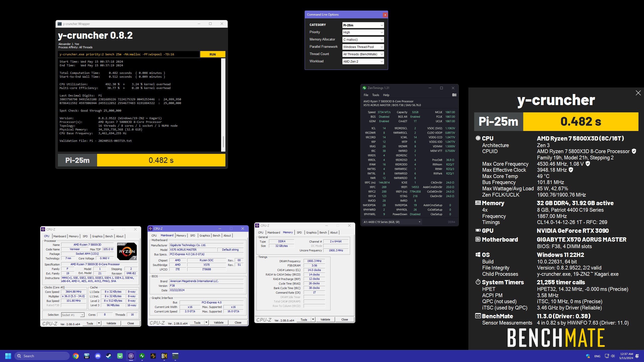Click the Windows OS icon in BenchMate panel
The height and width of the screenshot is (362, 644).
[478, 255]
